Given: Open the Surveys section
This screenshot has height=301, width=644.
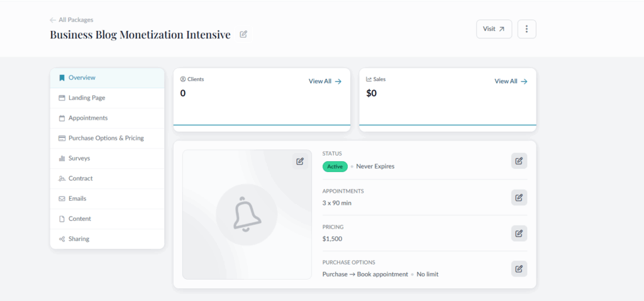Looking at the screenshot, I should click(x=107, y=158).
